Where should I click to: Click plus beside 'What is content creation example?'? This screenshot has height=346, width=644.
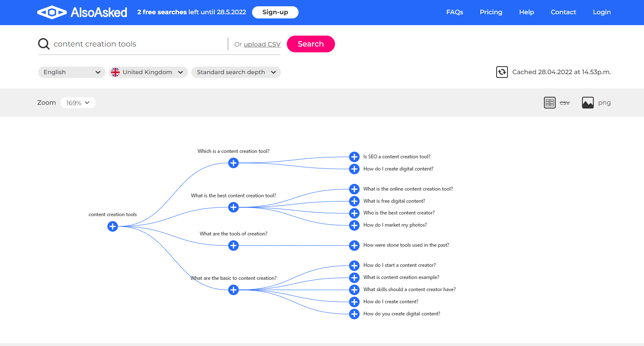coord(354,278)
